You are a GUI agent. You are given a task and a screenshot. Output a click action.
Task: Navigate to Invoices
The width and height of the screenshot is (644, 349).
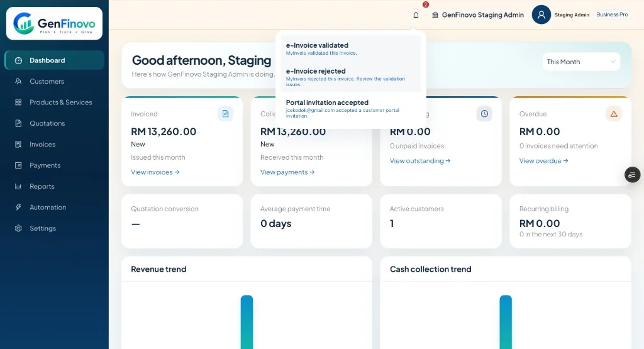(54, 144)
